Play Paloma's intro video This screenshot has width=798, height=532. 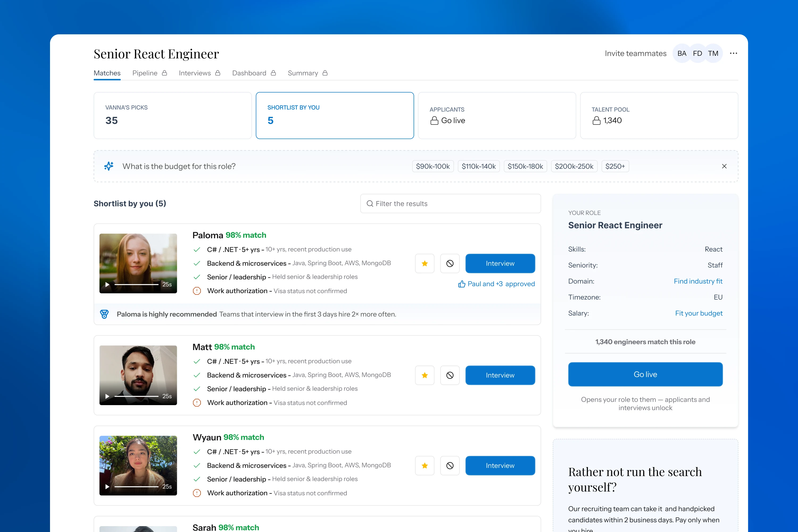point(107,284)
